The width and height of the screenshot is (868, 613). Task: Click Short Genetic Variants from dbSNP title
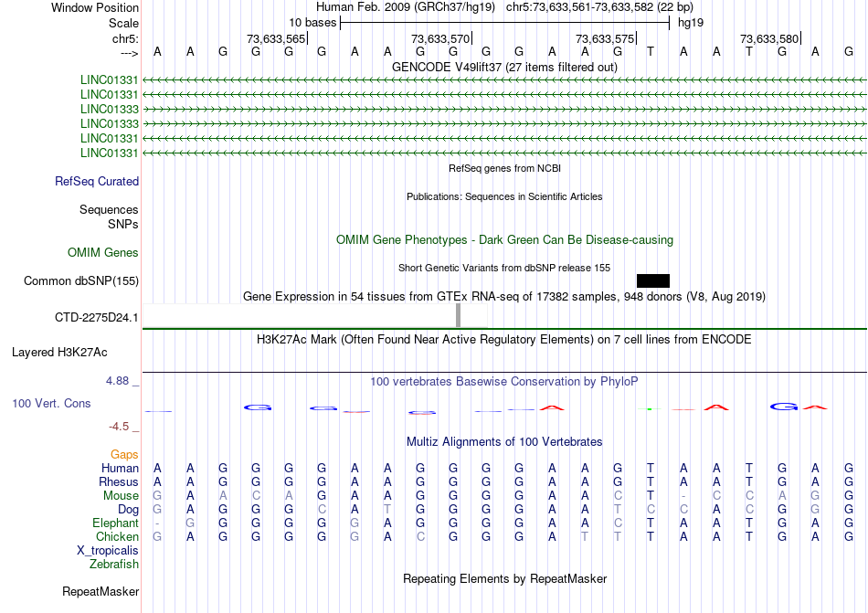coord(504,268)
